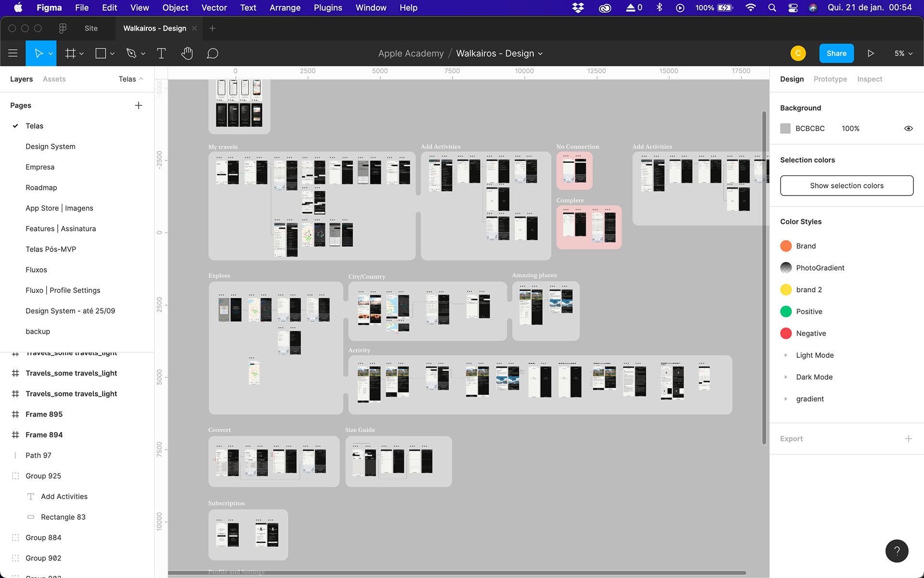
Task: Select the Comment tool
Action: [212, 53]
